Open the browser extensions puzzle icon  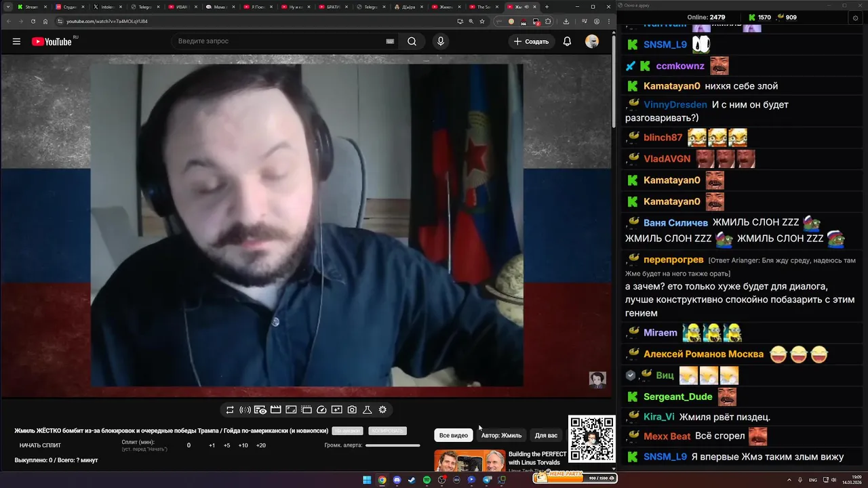coord(548,21)
